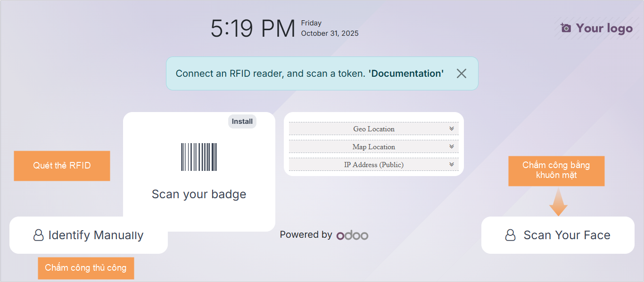644x282 pixels.
Task: Expand the IP Address (Public) section
Action: click(451, 164)
